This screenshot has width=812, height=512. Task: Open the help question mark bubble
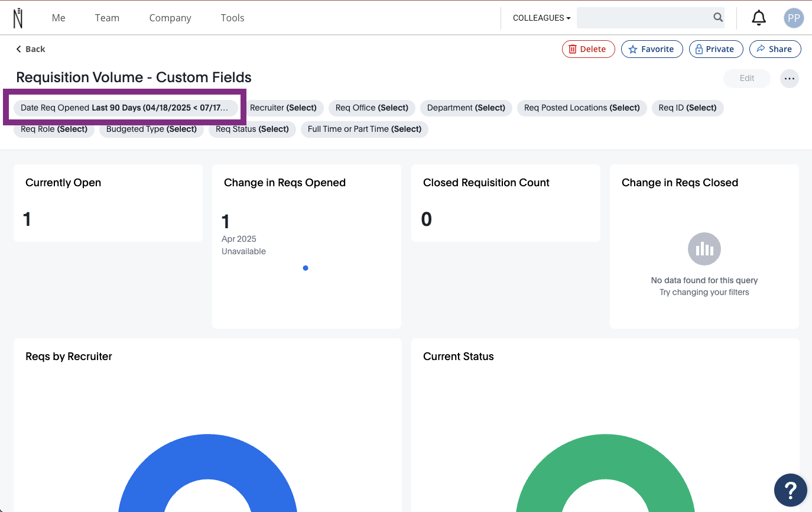[791, 490]
